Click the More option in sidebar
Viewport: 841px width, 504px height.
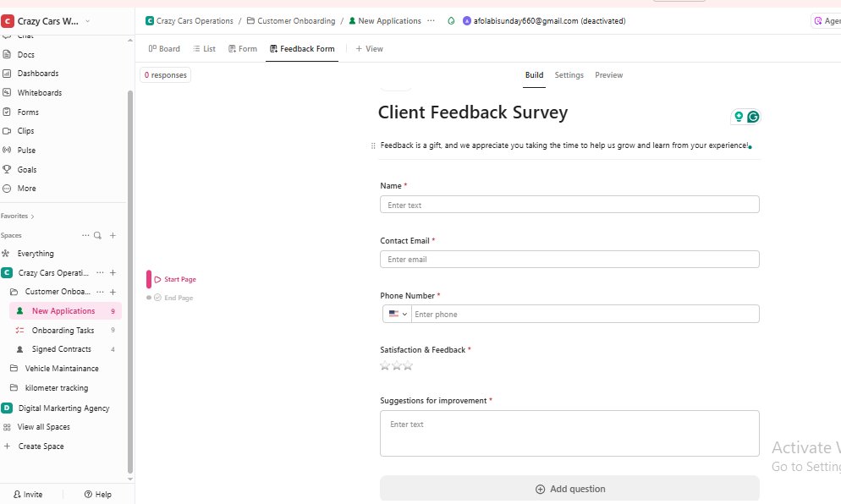tap(28, 188)
